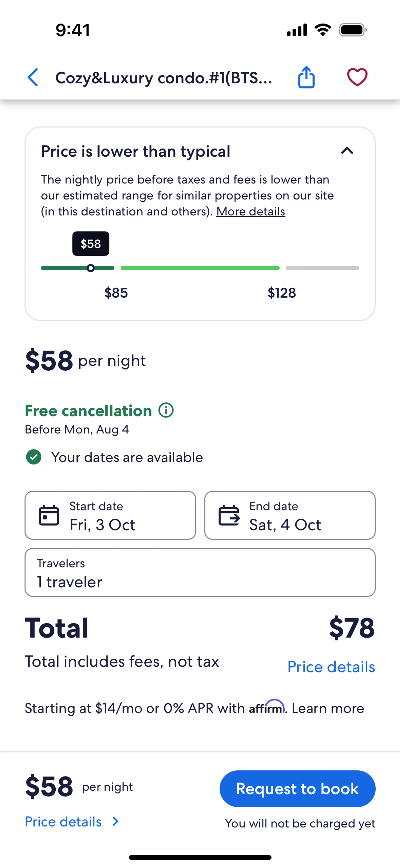The width and height of the screenshot is (400, 868).
Task: Tap battery icon in status bar
Action: [x=352, y=30]
